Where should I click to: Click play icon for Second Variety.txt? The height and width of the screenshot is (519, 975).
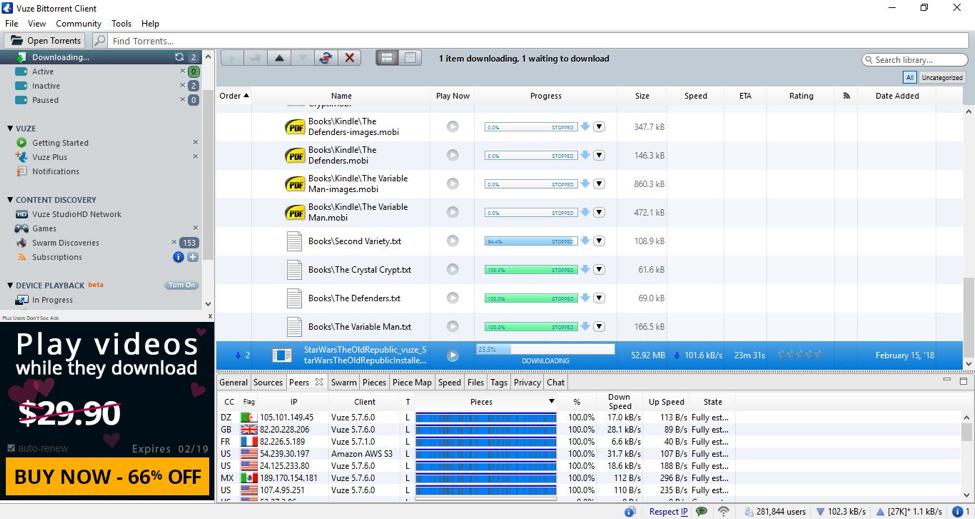[x=453, y=241]
